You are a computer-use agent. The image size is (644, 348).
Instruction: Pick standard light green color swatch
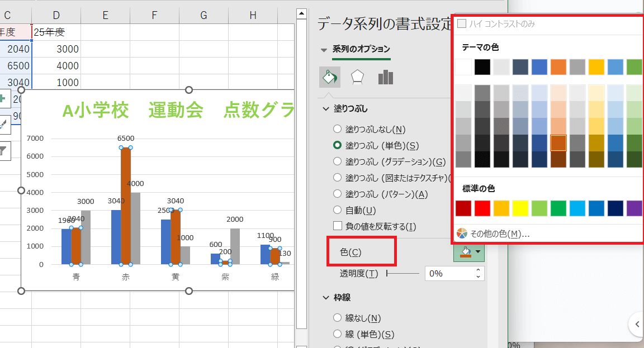point(539,208)
